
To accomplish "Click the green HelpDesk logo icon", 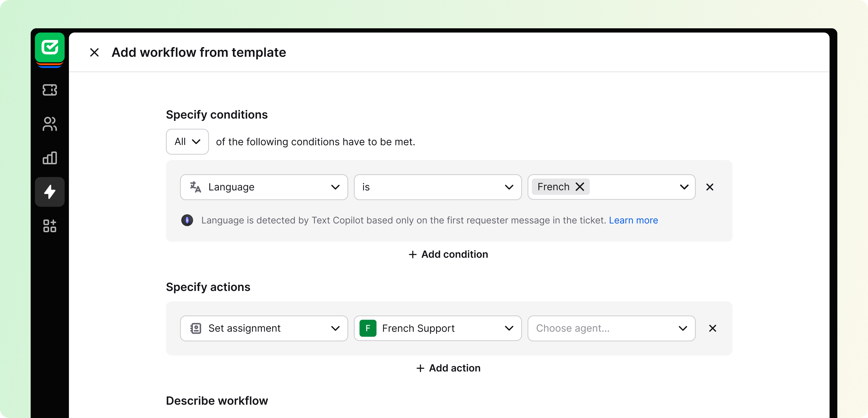I will tap(50, 47).
